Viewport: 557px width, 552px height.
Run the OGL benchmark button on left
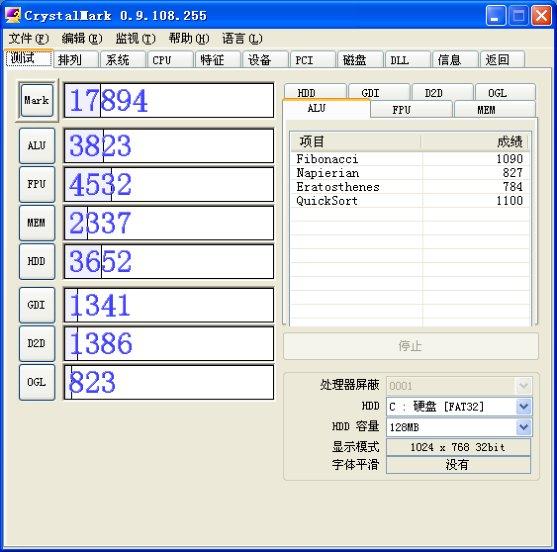[37, 382]
